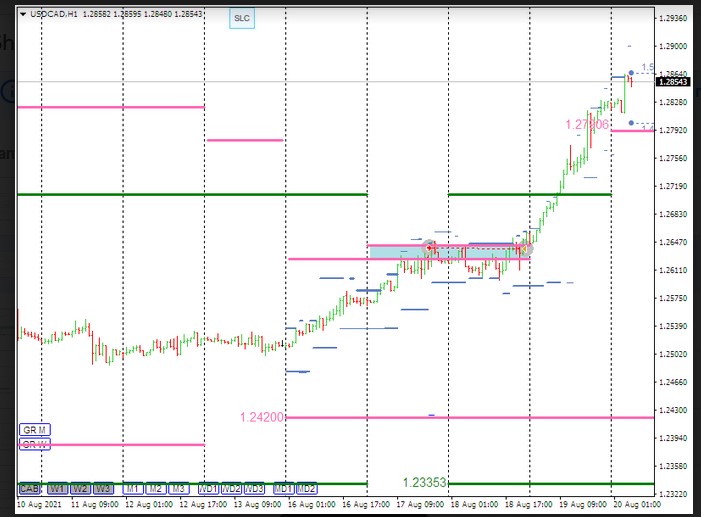Viewport: 701px width, 517px height.
Task: Toggle the GR W button
Action: (34, 444)
